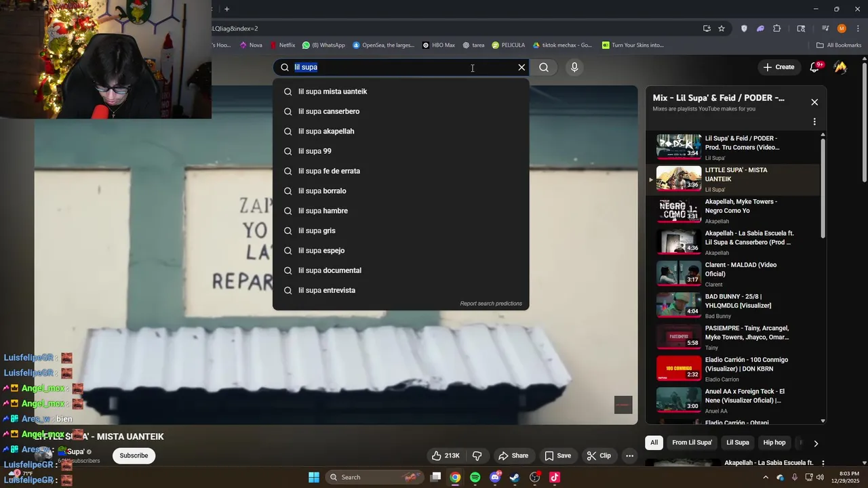Select the Lil Supa chip

[738, 443]
